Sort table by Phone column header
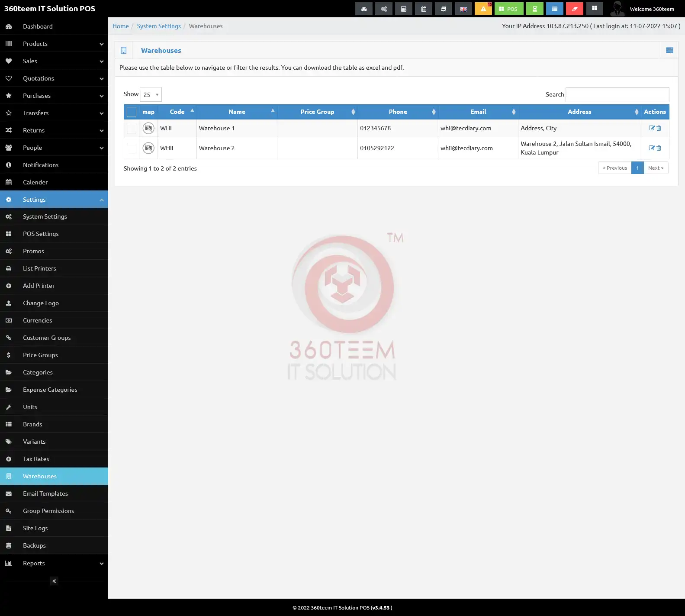This screenshot has height=616, width=685. (398, 112)
